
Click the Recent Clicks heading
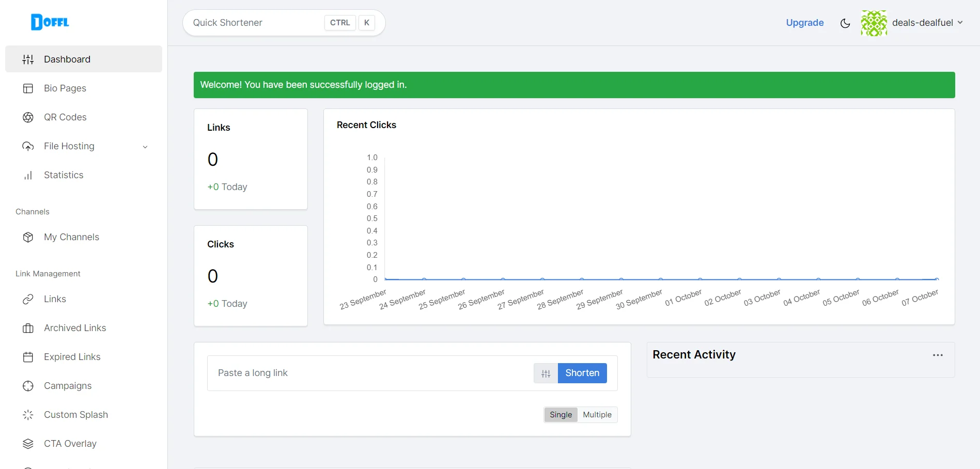coord(366,125)
